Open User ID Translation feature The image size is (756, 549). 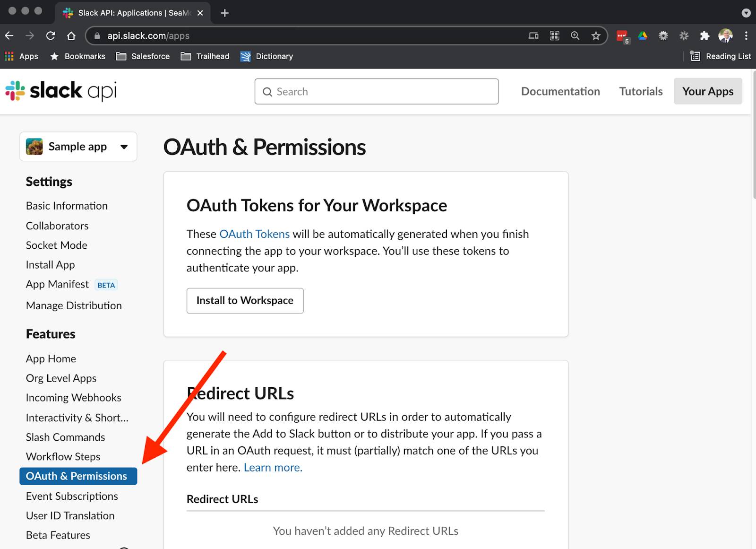(70, 515)
